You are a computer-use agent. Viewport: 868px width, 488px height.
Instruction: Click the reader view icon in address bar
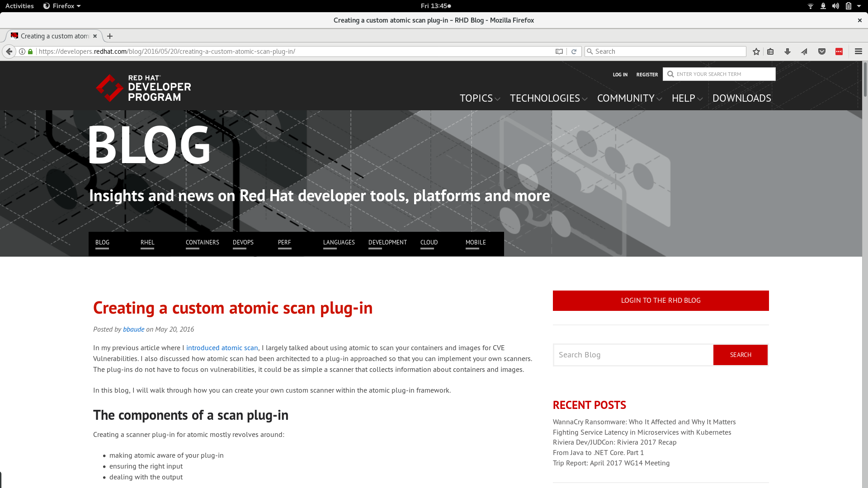559,52
